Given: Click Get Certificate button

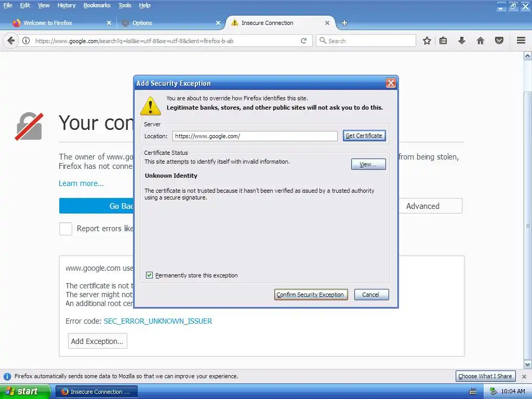Looking at the screenshot, I should 364,136.
